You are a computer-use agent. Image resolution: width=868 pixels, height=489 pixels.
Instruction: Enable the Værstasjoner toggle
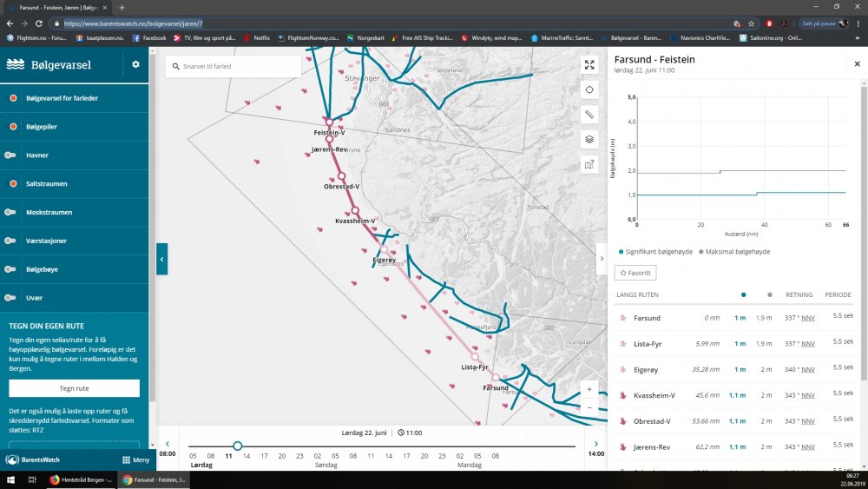pos(10,241)
